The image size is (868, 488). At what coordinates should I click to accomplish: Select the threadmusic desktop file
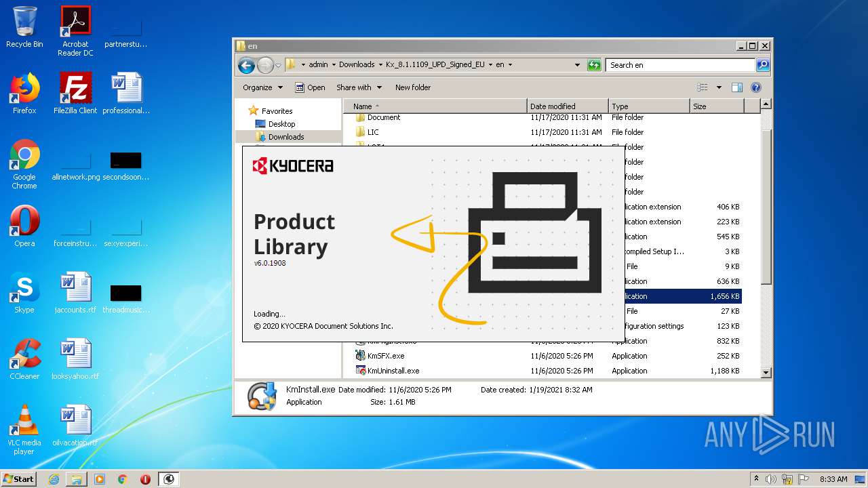(126, 297)
